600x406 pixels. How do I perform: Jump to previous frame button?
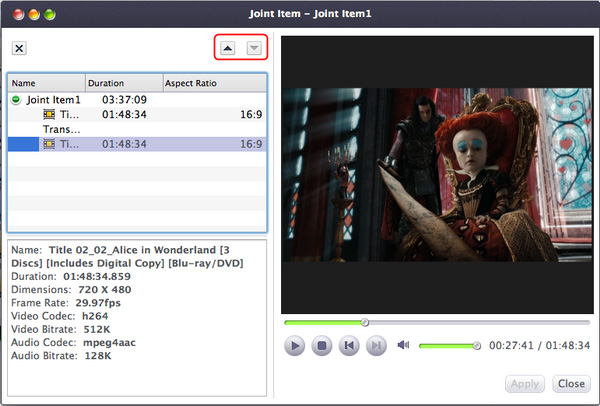pyautogui.click(x=349, y=346)
